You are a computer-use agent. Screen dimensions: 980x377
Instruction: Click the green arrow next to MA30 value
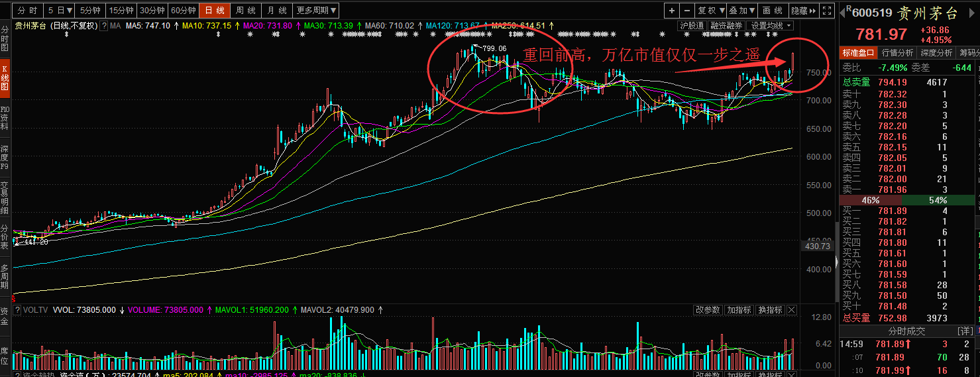coord(358,26)
